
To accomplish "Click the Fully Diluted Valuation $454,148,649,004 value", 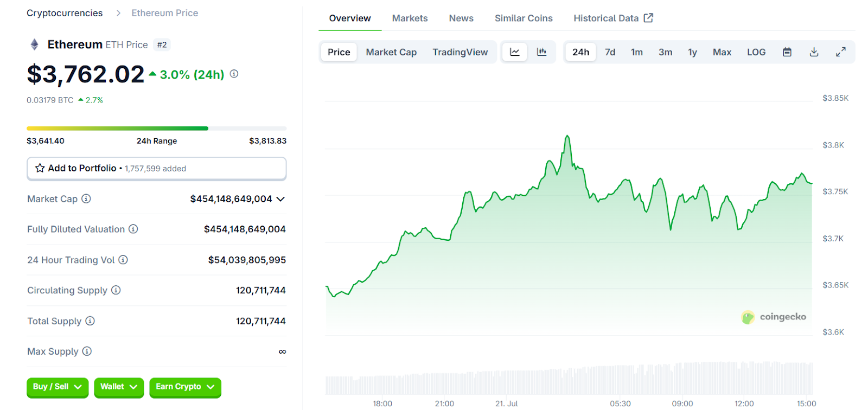I will 245,229.
